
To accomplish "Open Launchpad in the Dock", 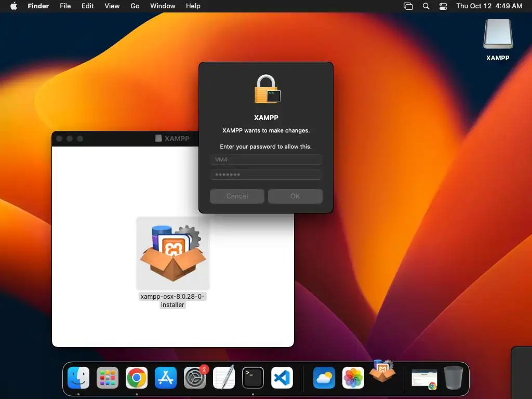I will [108, 378].
